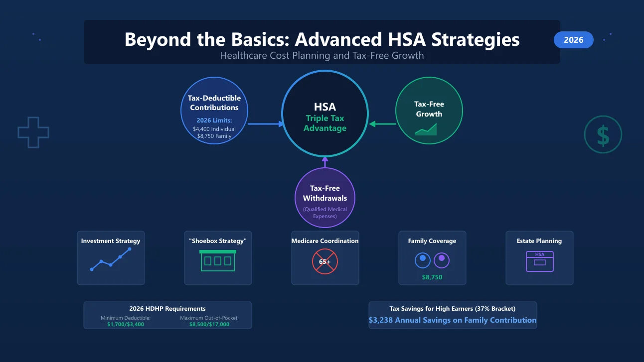Click the '2026 HDHP Requirements' heading
Viewport: 644px width, 362px height.
167,309
